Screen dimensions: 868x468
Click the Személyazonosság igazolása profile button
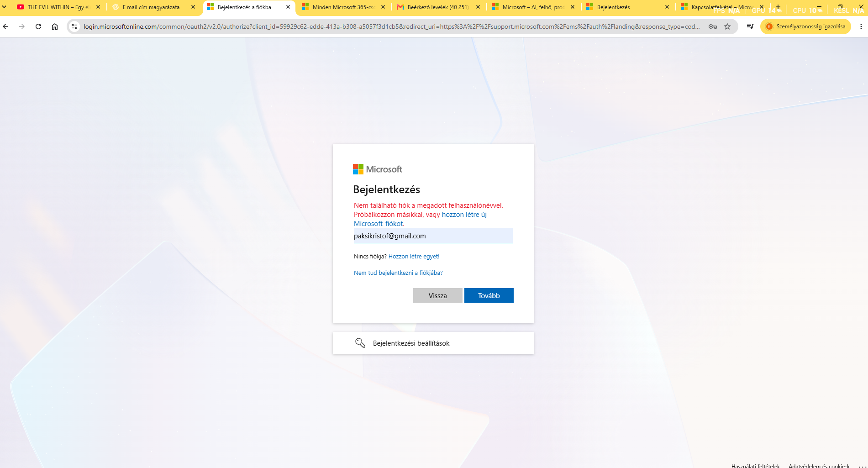pyautogui.click(x=805, y=26)
